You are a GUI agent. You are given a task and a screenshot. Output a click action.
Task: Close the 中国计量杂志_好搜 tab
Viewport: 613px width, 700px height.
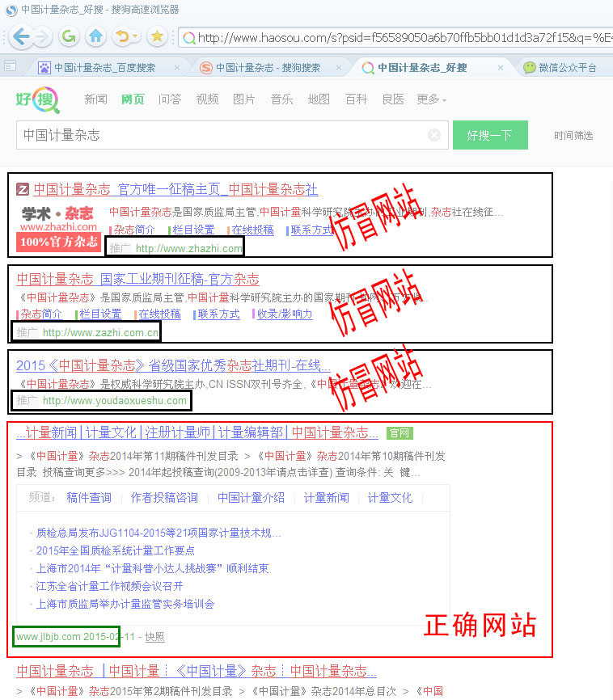(x=501, y=68)
